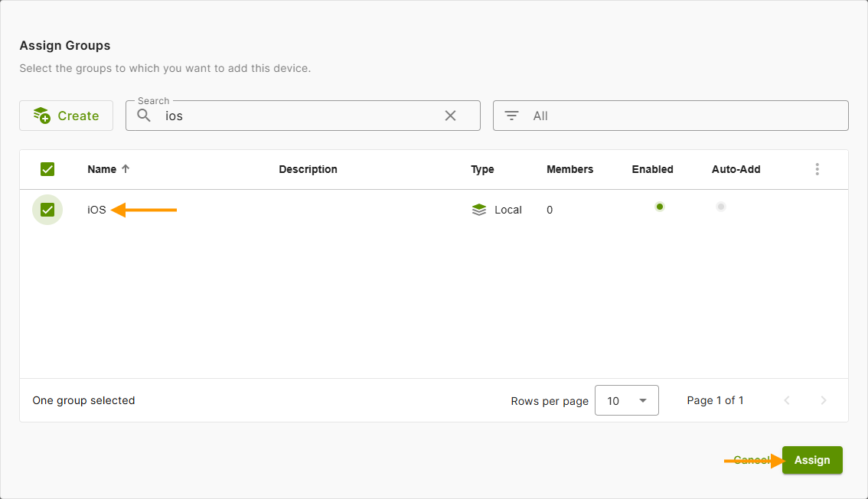Image resolution: width=868 pixels, height=499 pixels.
Task: Click the Create group icon
Action: [x=42, y=115]
